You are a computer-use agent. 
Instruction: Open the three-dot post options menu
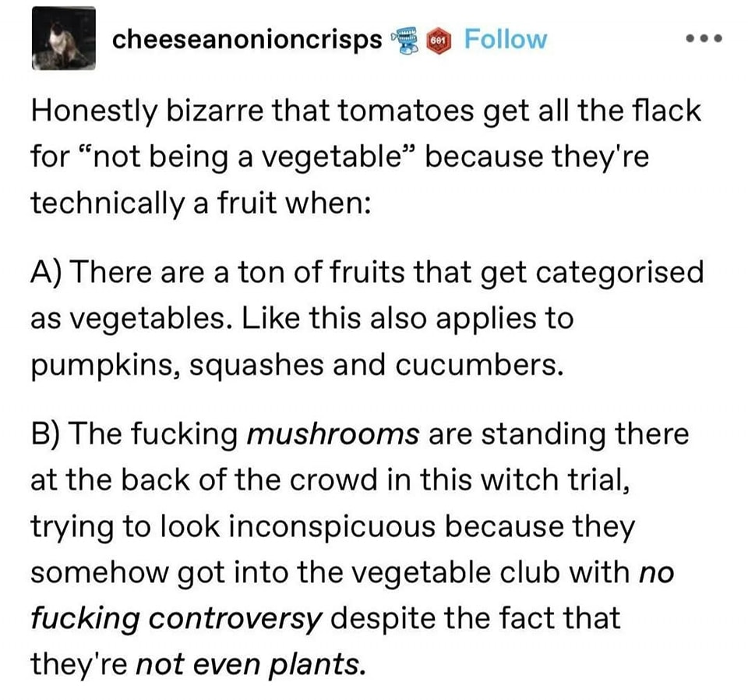click(705, 38)
